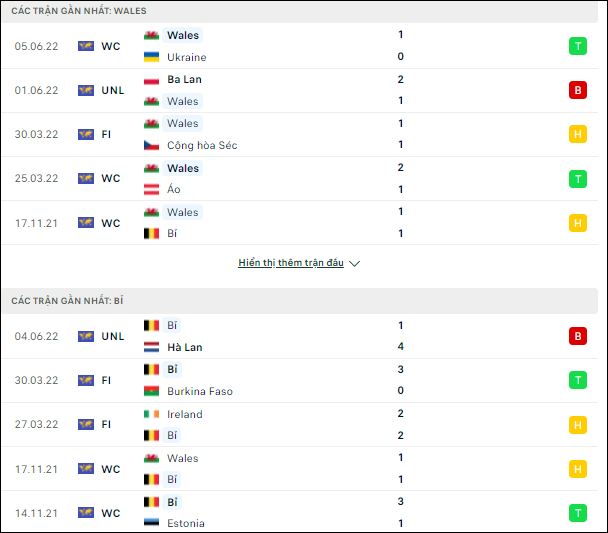Click the Ukraine flag icon
Screen dimensions: 608x533
[x=151, y=57]
